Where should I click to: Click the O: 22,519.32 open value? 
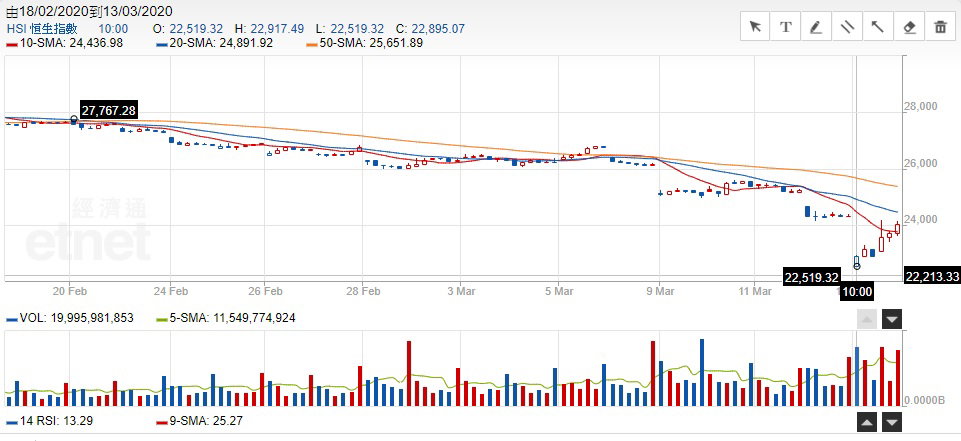click(x=188, y=29)
